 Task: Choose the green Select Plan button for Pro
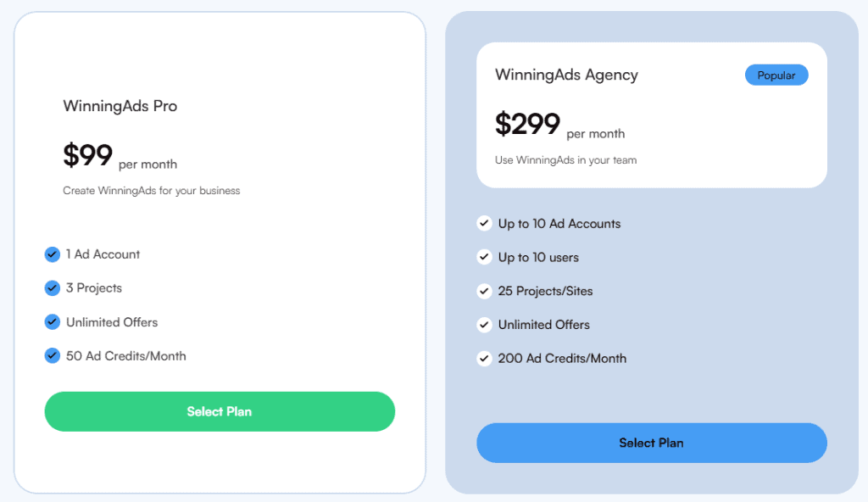(x=220, y=411)
